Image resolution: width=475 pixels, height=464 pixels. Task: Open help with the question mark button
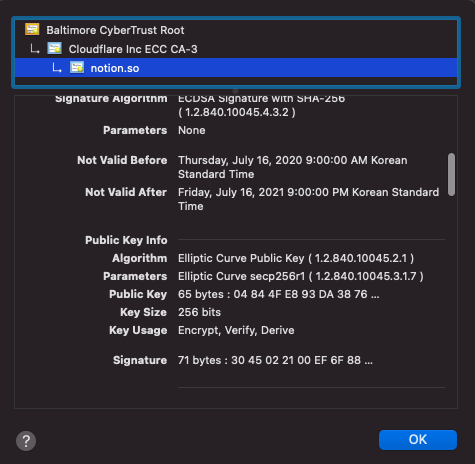click(26, 441)
